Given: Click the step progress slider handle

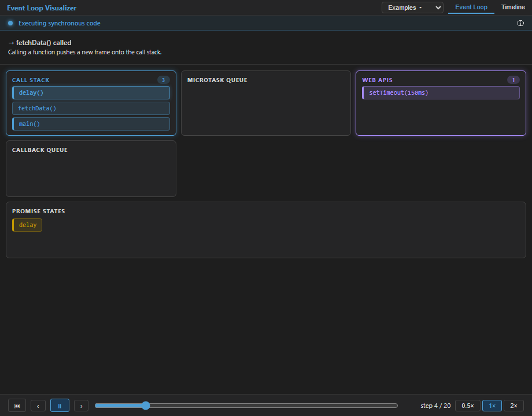Looking at the screenshot, I should point(146,406).
